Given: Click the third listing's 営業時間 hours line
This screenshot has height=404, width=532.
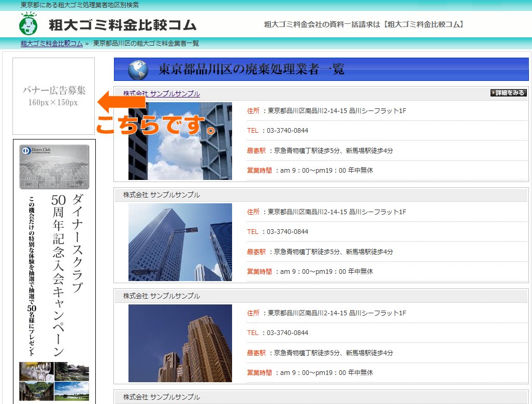Looking at the screenshot, I should (310, 373).
